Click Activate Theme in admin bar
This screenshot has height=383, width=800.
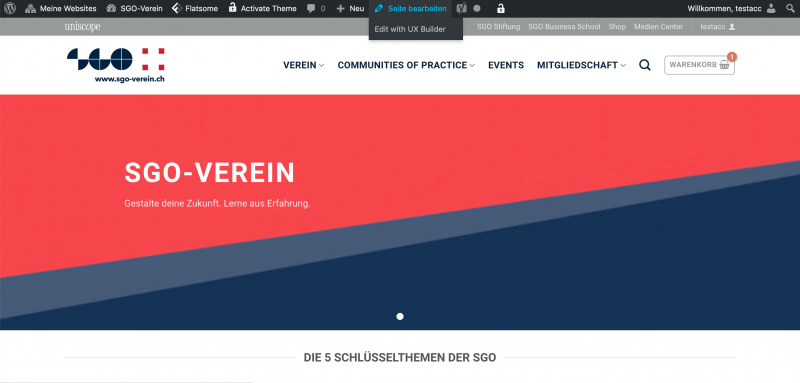[x=262, y=8]
